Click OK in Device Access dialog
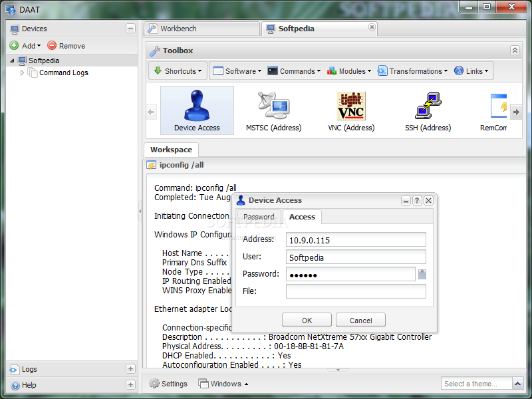 pos(307,321)
